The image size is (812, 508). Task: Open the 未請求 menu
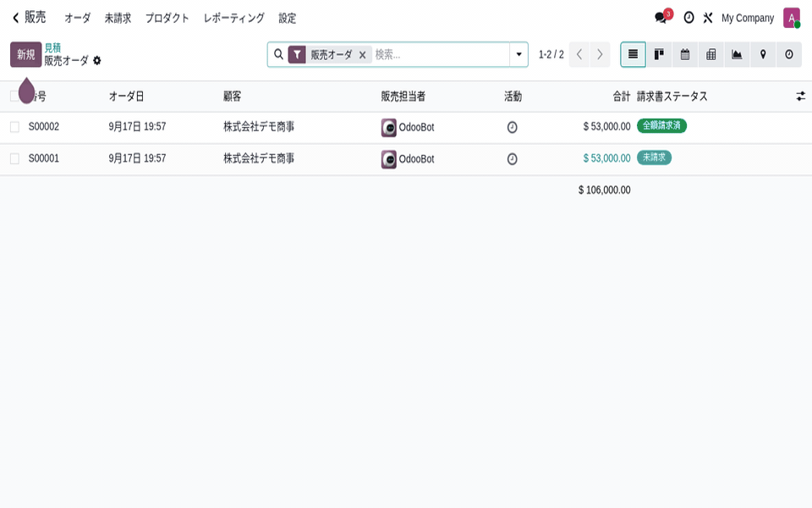(x=118, y=18)
